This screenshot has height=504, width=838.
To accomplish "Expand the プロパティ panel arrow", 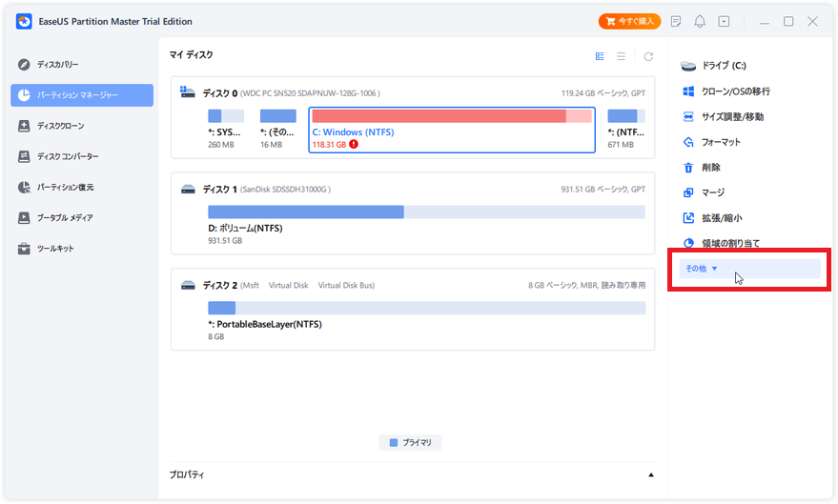I will (651, 474).
